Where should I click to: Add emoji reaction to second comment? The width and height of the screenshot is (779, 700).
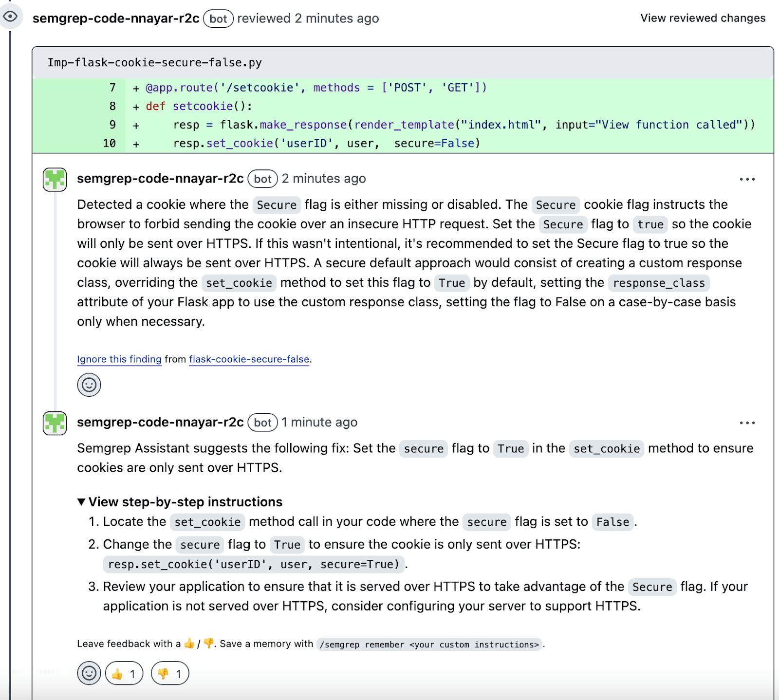(89, 673)
